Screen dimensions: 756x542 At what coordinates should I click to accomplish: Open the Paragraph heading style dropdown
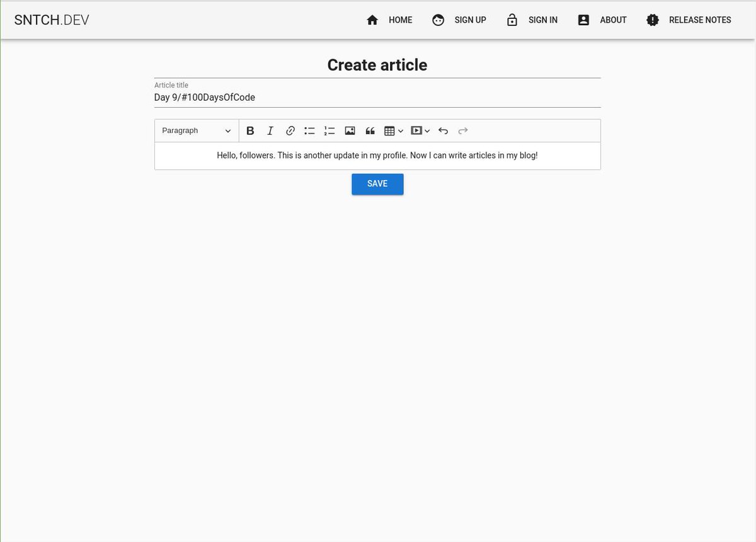pos(197,131)
